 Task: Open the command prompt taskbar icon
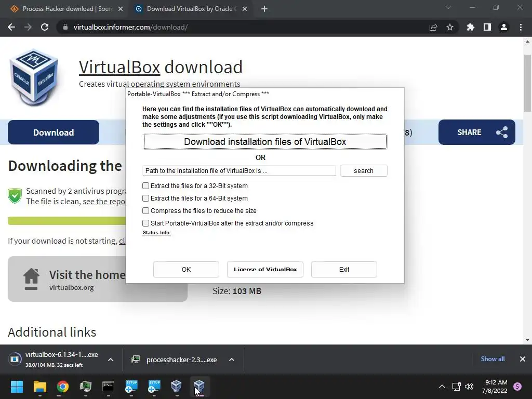click(108, 387)
